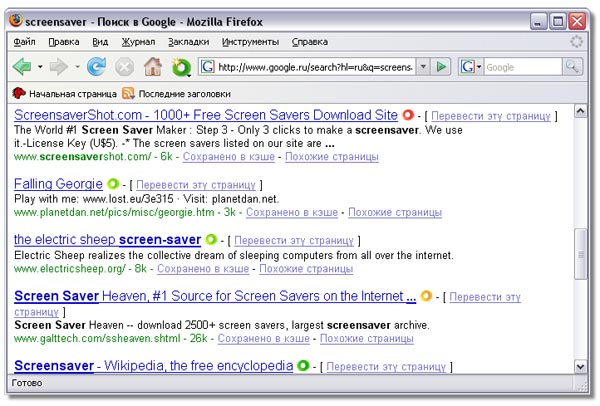Image resolution: width=600 pixels, height=406 pixels.
Task: Open the Справка menu
Action: click(310, 42)
